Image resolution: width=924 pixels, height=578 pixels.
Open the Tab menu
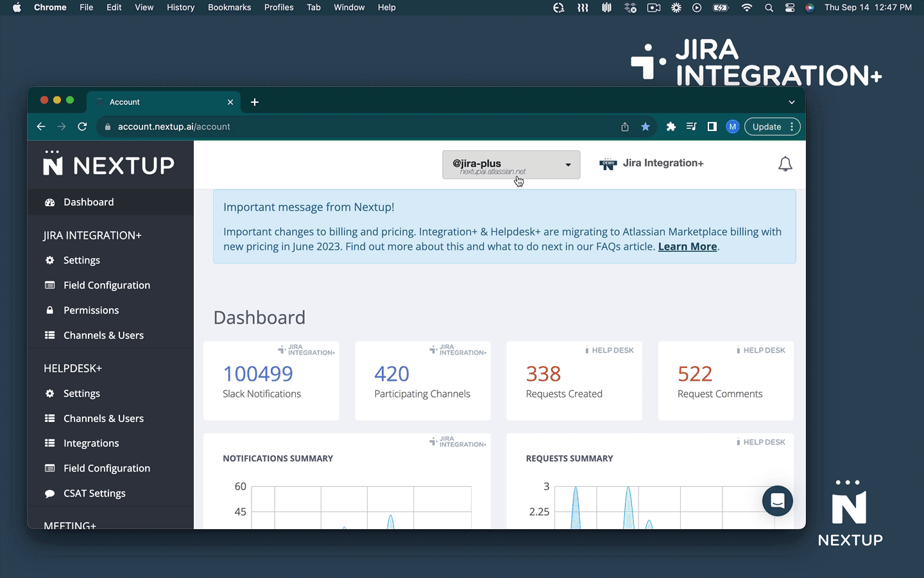click(314, 8)
